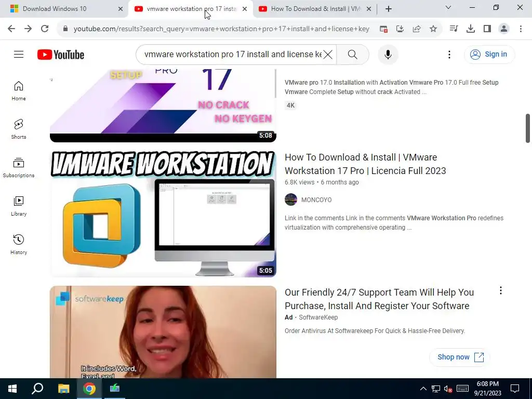Open Shorts from the sidebar
This screenshot has height=399, width=532.
click(19, 129)
